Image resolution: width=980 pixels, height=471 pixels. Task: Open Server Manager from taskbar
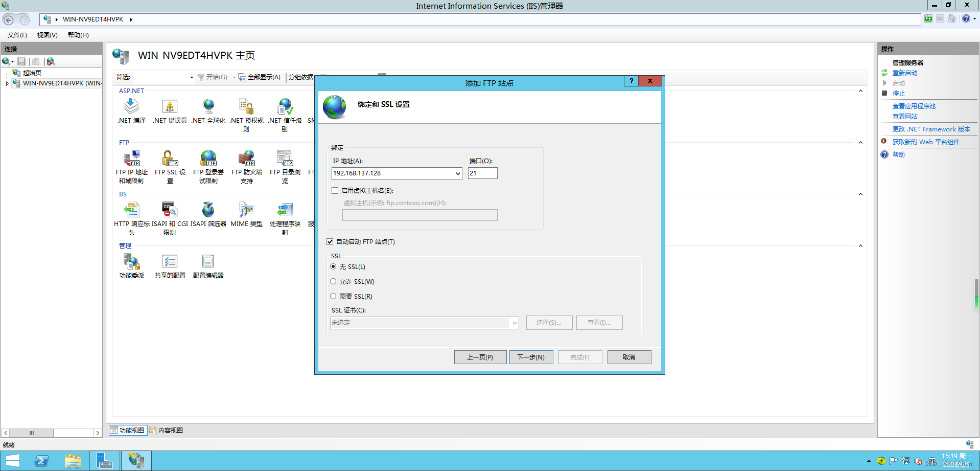click(x=105, y=461)
